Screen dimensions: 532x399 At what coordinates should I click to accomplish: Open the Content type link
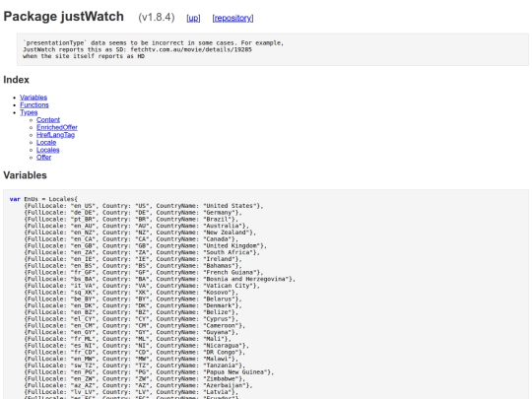point(48,120)
